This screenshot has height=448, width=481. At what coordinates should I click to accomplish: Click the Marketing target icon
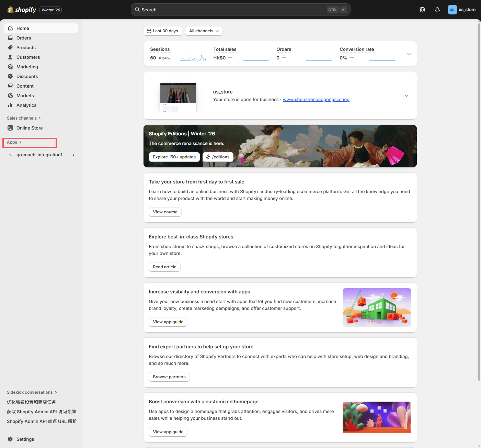point(10,67)
